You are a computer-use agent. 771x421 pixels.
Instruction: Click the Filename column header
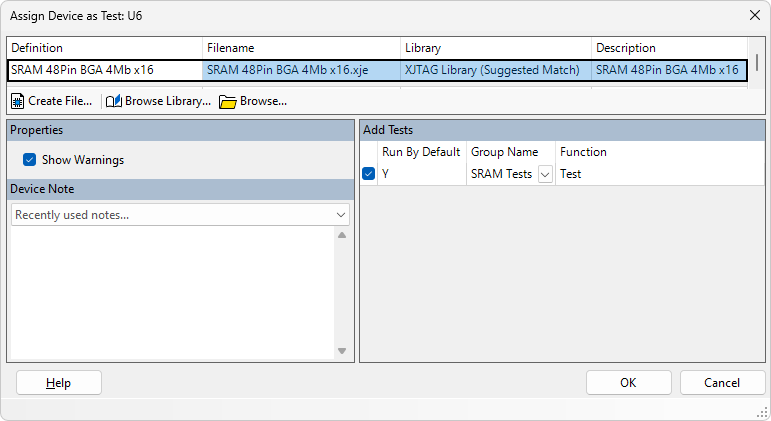pos(300,48)
